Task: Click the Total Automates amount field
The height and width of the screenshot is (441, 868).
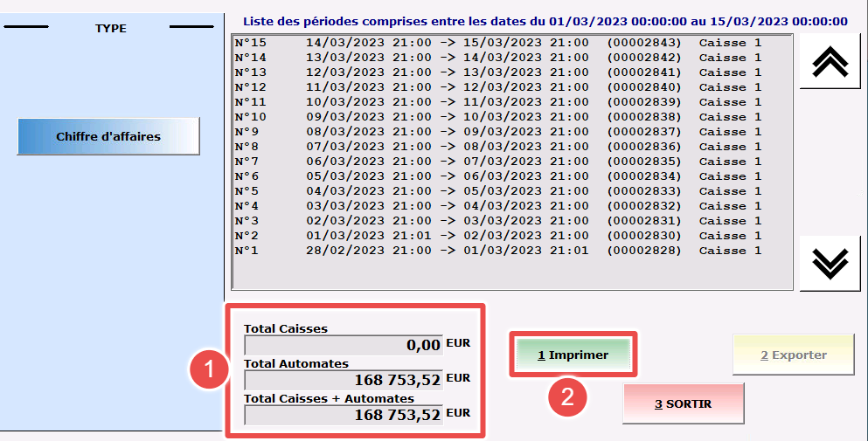Action: pos(344,380)
